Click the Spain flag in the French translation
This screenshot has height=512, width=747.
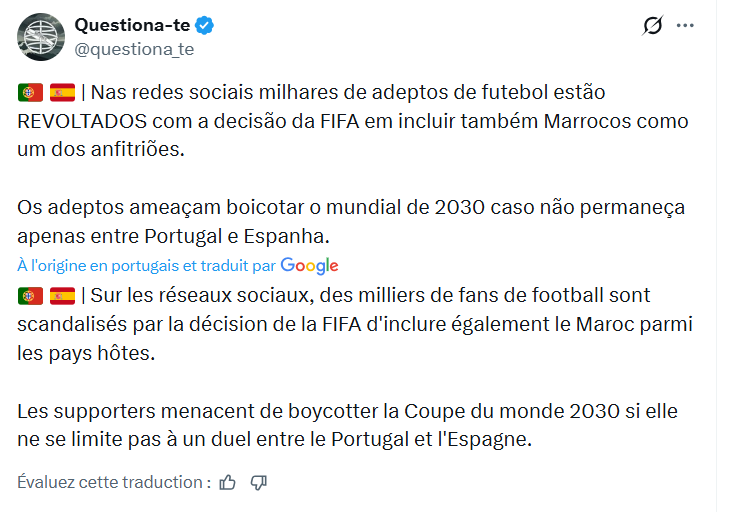[x=62, y=295]
